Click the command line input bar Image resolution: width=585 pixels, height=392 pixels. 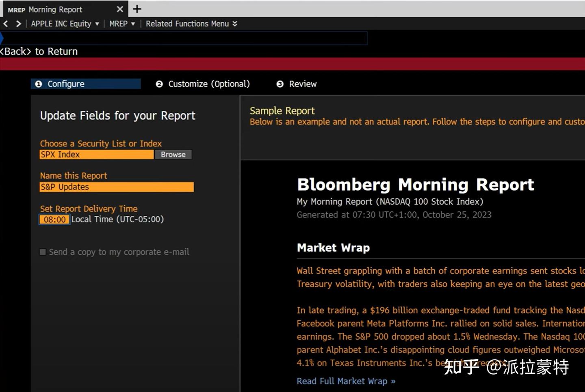pos(185,38)
